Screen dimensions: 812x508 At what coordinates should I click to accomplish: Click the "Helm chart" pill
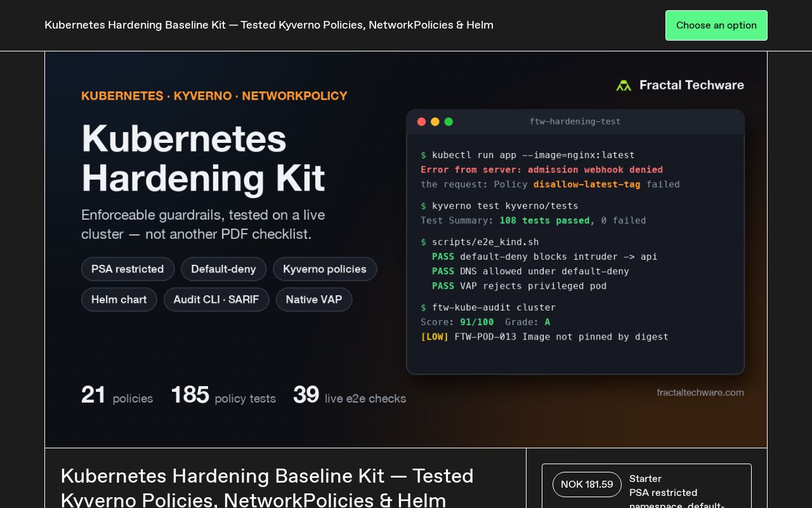pos(119,300)
